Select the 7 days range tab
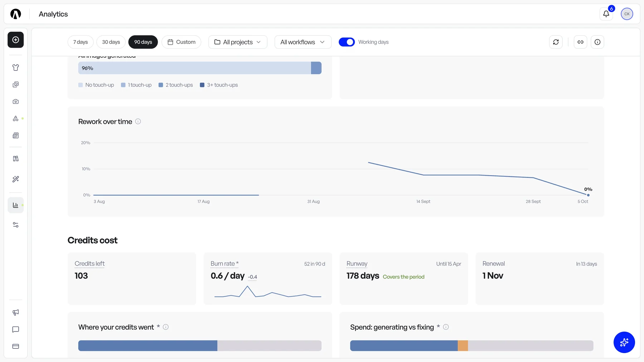Image resolution: width=644 pixels, height=362 pixels. 80,42
